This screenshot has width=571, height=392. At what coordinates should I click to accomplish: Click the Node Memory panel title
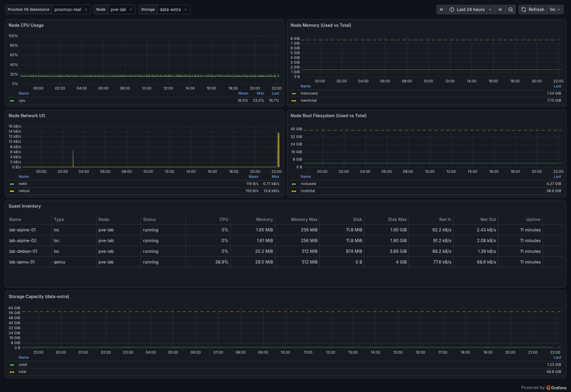[321, 25]
